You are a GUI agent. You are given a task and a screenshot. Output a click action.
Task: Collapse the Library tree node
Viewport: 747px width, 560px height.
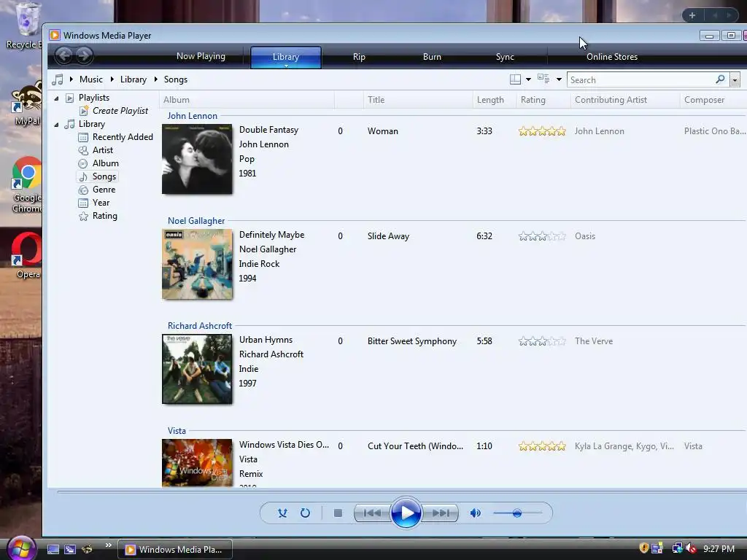point(56,125)
